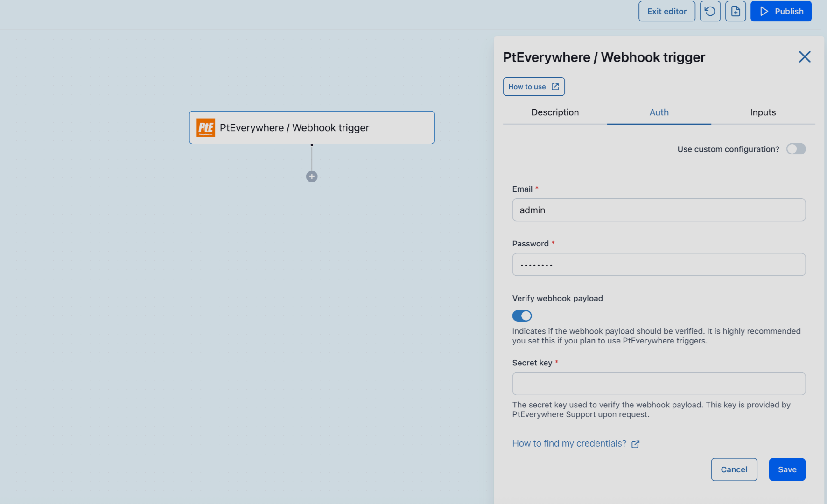Screen dimensions: 827x504
Task: Click inside the Secret key field
Action: coord(659,384)
